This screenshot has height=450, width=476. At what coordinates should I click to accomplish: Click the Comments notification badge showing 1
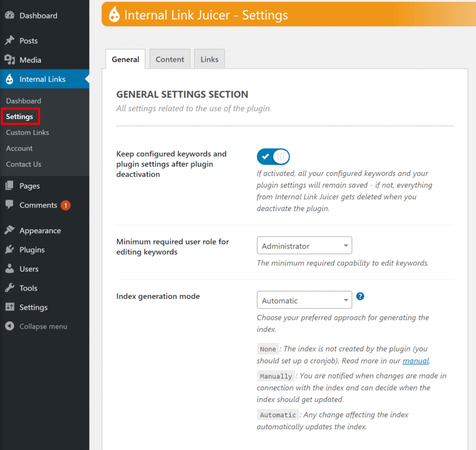(x=66, y=205)
